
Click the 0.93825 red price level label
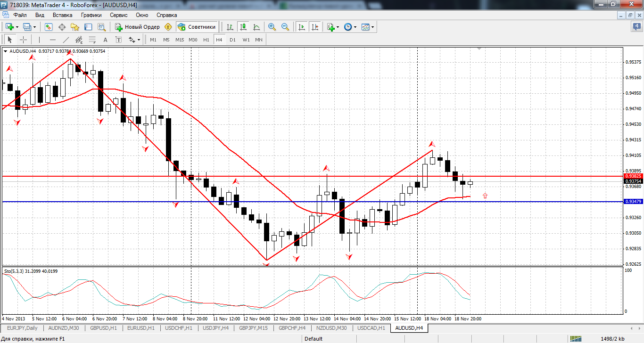(632, 176)
